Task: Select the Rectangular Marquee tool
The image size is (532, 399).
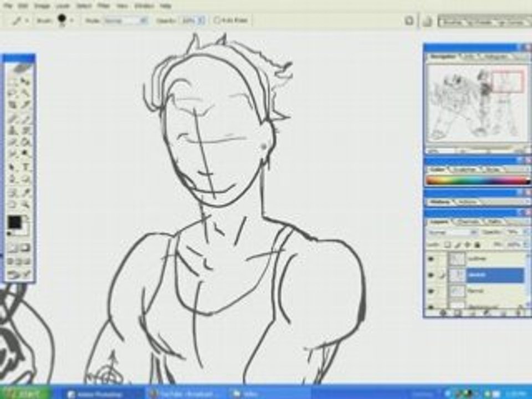Action: [13, 81]
